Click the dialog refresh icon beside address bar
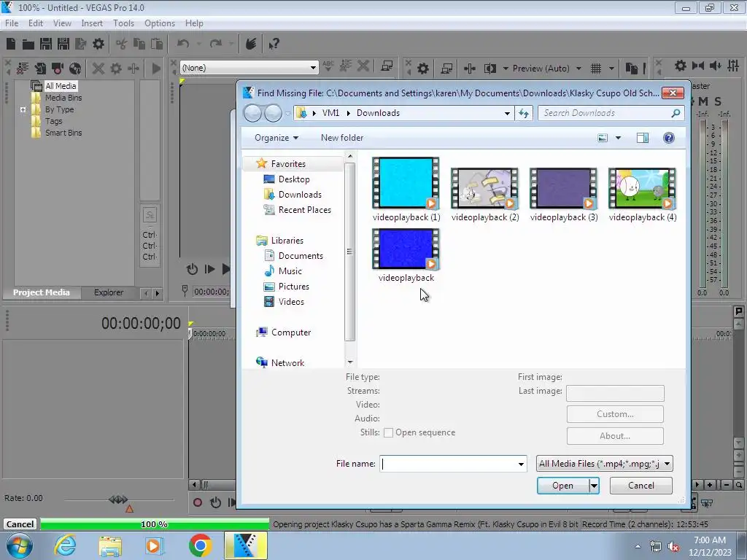Screen dimensions: 747x560 (524, 113)
